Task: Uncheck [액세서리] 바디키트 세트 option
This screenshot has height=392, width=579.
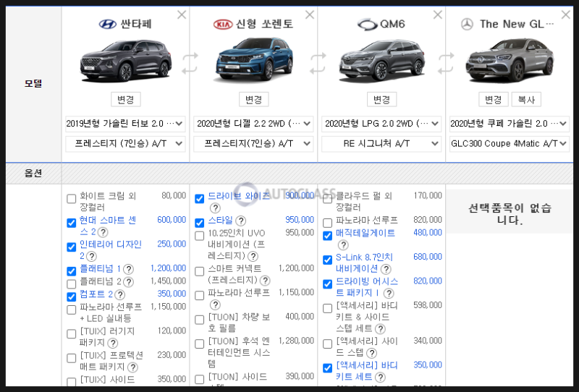Action: pyautogui.click(x=328, y=368)
